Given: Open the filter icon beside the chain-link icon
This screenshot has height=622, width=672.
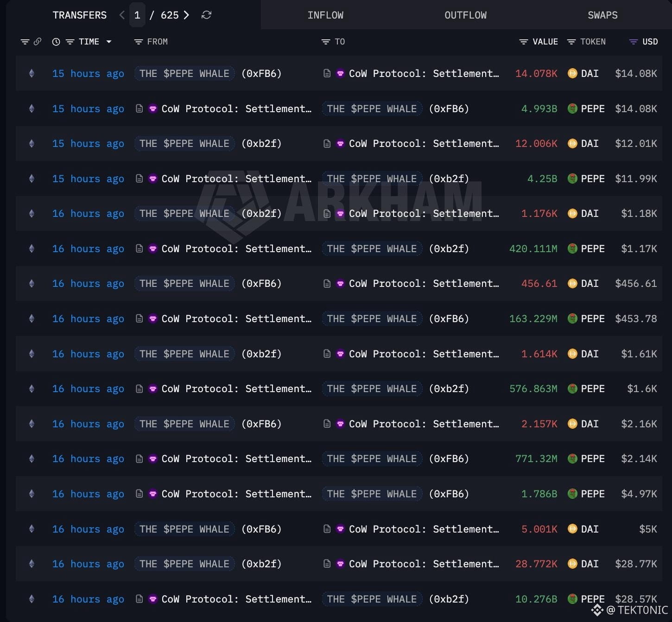Looking at the screenshot, I should [x=25, y=42].
